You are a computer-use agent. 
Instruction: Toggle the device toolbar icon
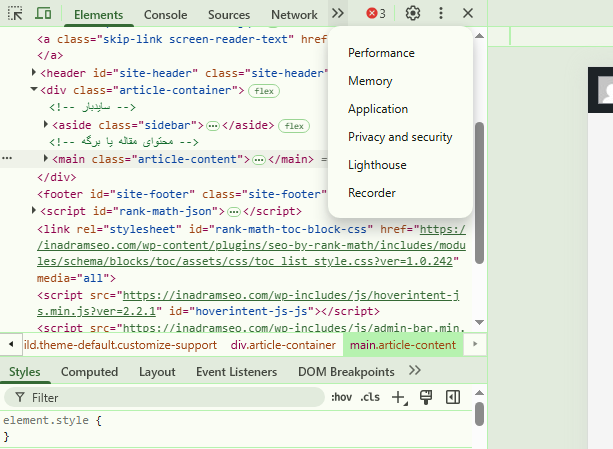tap(43, 14)
